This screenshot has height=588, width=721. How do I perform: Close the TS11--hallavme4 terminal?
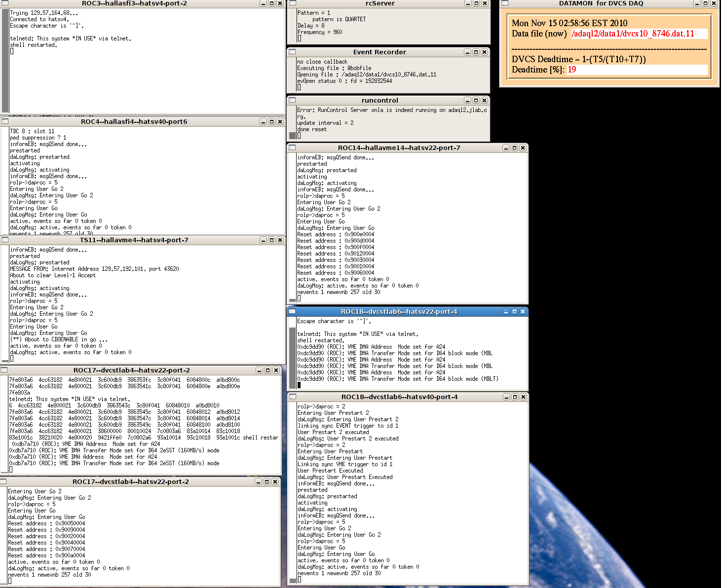point(280,240)
